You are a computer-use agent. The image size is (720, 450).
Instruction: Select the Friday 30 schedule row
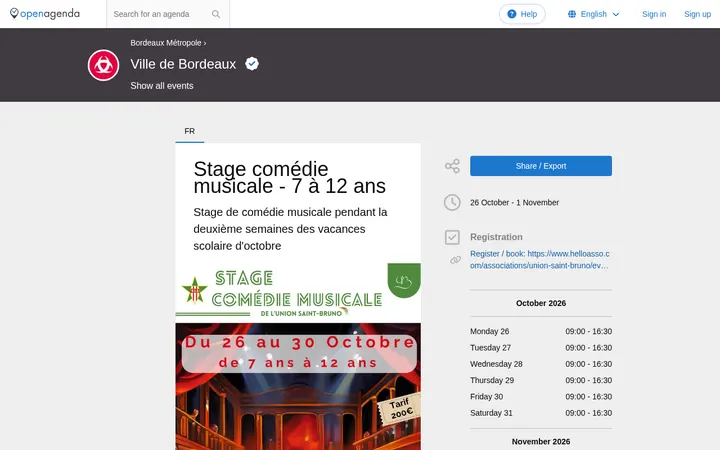(541, 396)
